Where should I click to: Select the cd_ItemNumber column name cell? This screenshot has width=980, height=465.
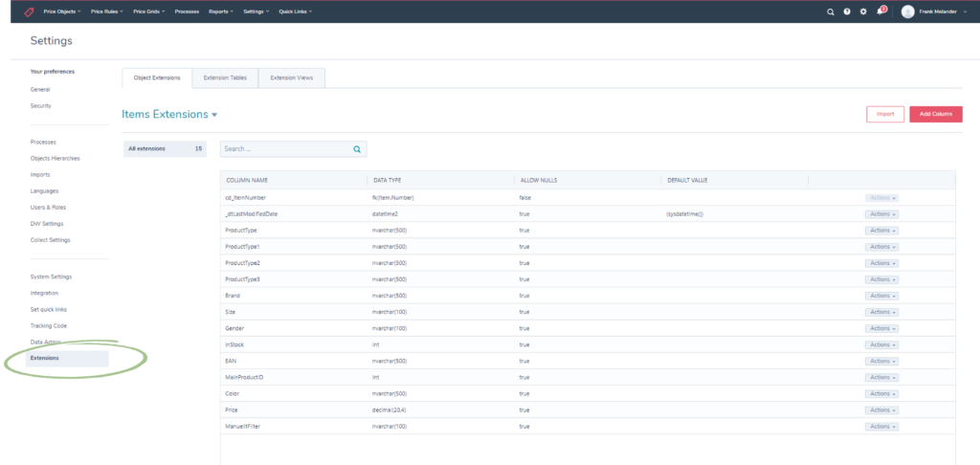[x=246, y=197]
